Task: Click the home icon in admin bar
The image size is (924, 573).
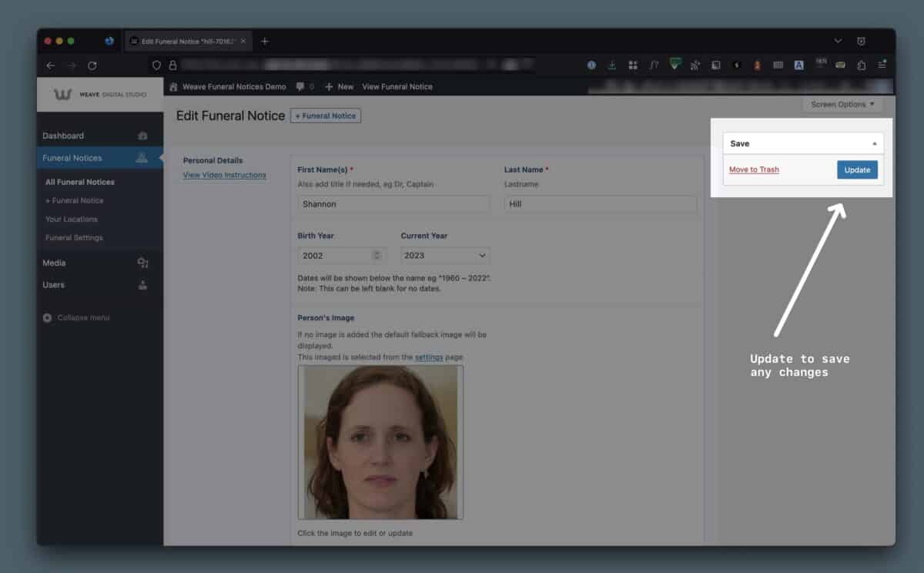Action: click(x=174, y=87)
